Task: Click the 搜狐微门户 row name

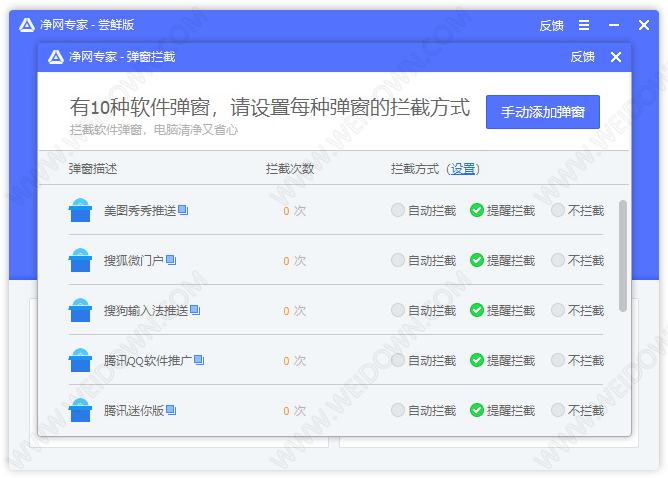Action: (134, 260)
